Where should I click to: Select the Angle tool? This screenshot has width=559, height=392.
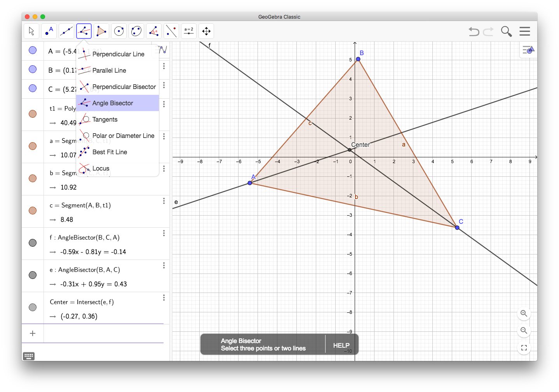pos(153,31)
